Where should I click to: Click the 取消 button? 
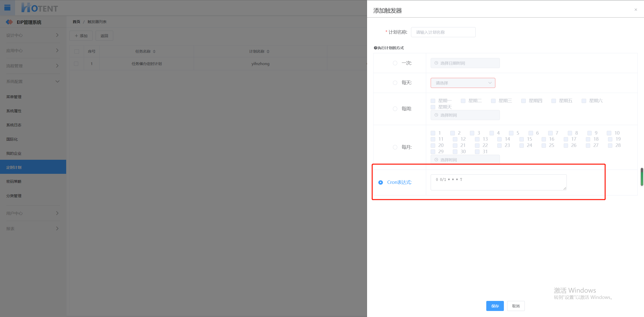point(516,306)
